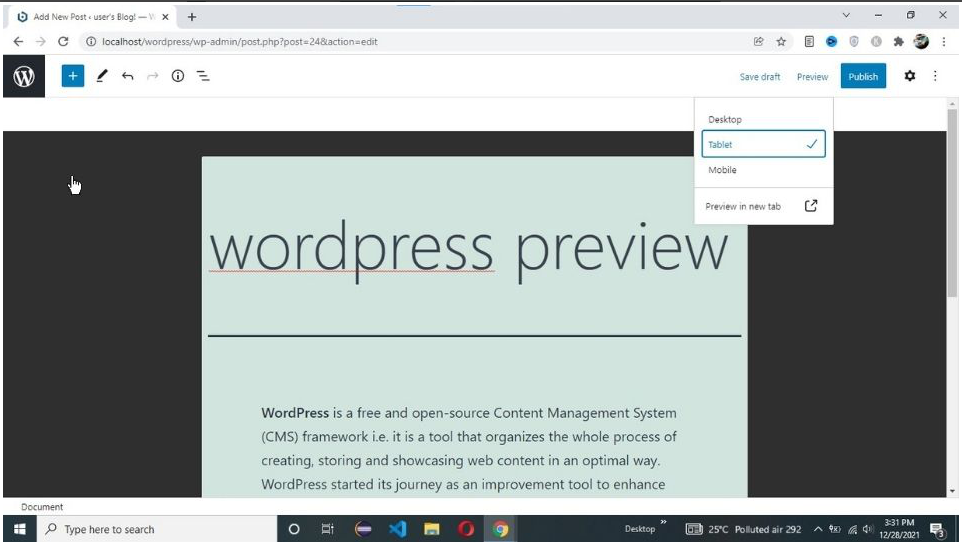Open the Chrome profile avatar
962x545 pixels.
point(921,42)
